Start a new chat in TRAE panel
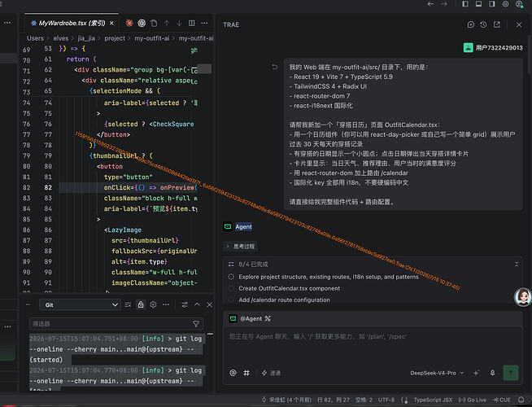Image resolution: width=532 pixels, height=407 pixels. coord(471,24)
